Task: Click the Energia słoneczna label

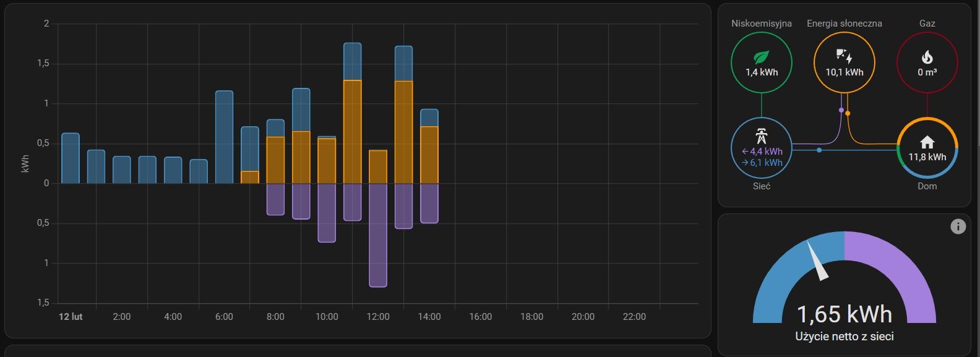Action: pyautogui.click(x=845, y=24)
